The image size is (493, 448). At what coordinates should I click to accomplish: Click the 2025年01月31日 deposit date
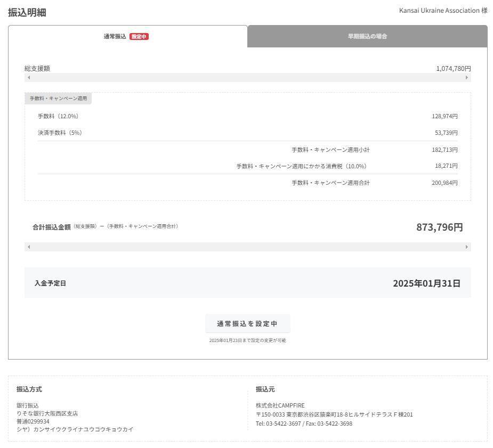coord(426,283)
